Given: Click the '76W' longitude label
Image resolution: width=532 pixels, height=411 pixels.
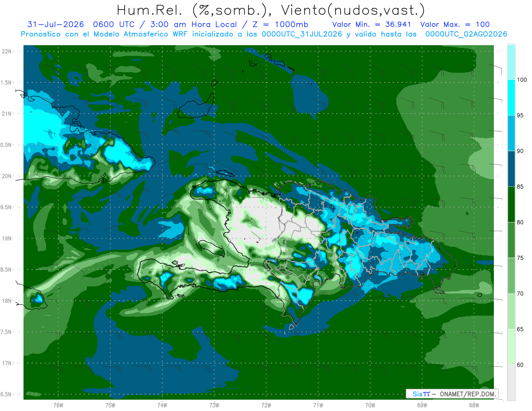Looking at the screenshot, I should pos(58,405).
